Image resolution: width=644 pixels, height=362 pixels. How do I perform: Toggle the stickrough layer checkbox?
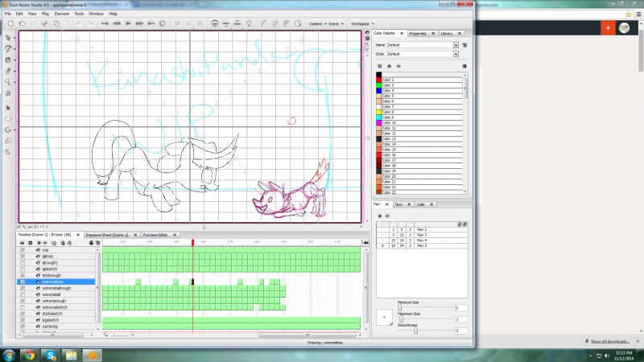click(23, 275)
